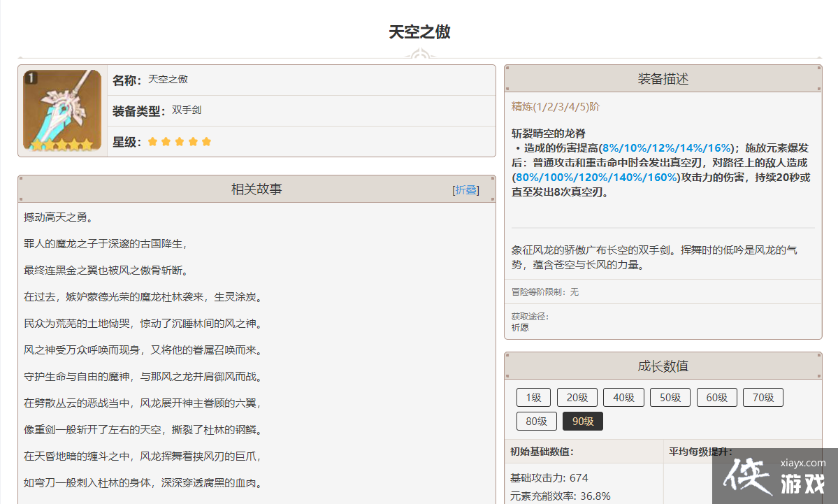Click the 成长数值 panel header

pyautogui.click(x=663, y=366)
